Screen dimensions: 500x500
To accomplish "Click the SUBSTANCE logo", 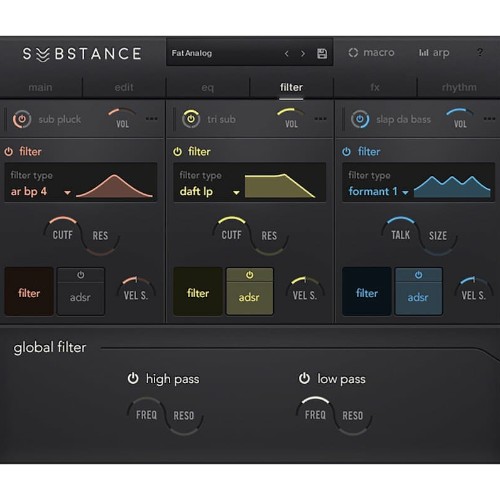I will (x=82, y=54).
